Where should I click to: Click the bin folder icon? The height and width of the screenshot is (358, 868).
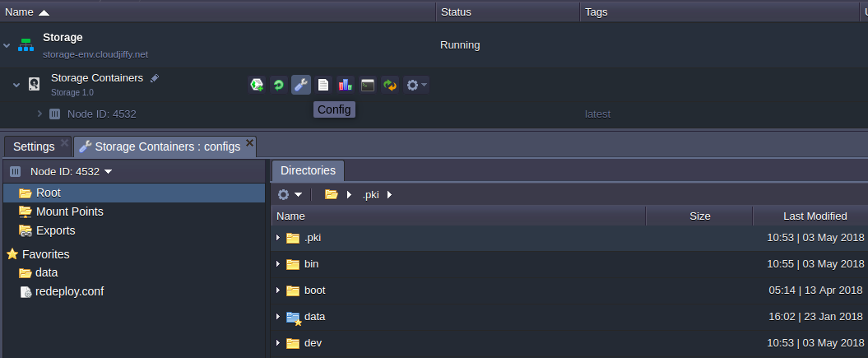[293, 264]
